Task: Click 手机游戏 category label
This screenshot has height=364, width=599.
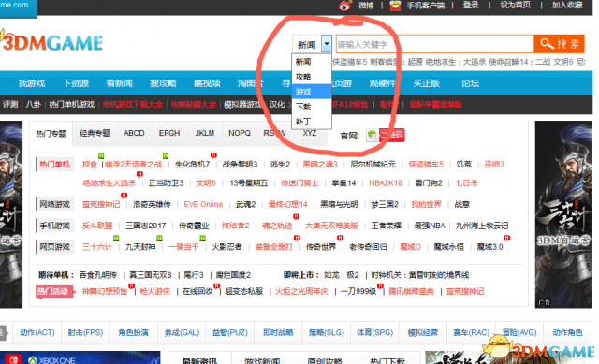Action: pyautogui.click(x=54, y=226)
